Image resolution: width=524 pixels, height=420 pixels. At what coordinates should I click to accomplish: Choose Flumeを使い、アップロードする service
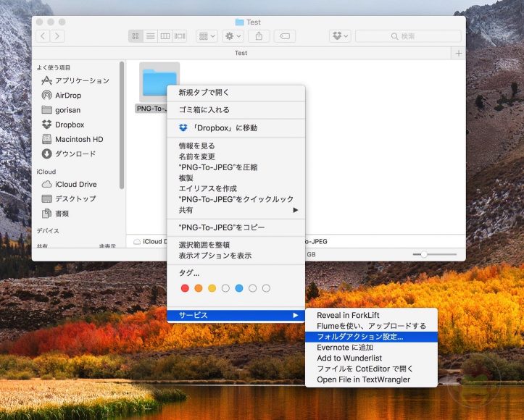pos(371,326)
